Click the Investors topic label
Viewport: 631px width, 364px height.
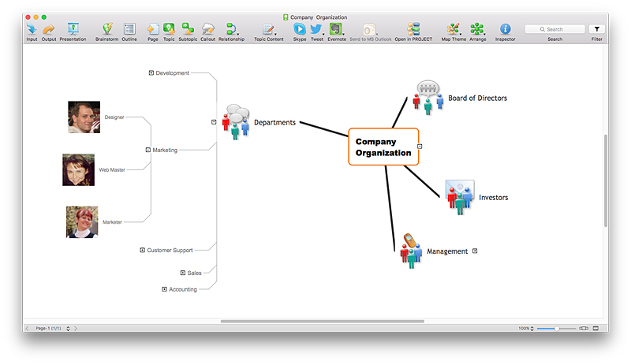tap(493, 198)
